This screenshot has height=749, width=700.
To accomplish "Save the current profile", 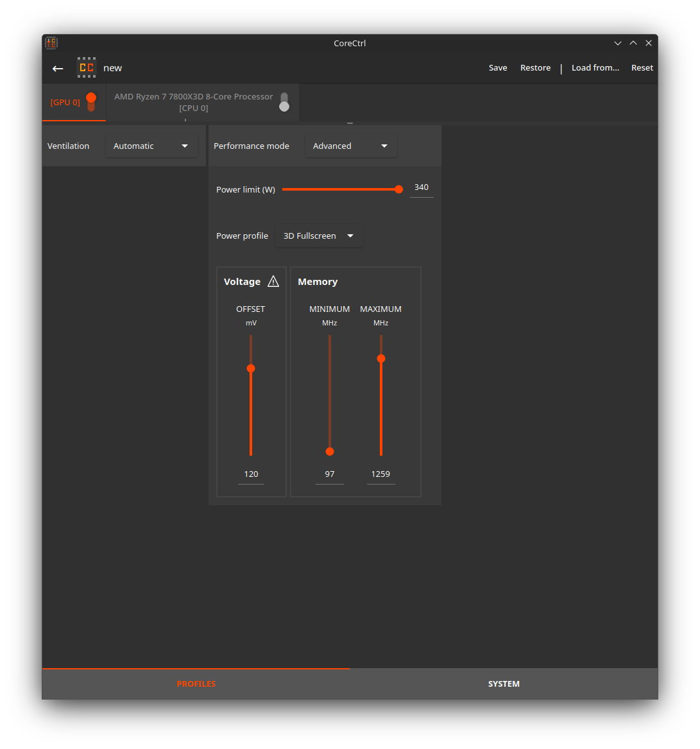I will pos(498,68).
